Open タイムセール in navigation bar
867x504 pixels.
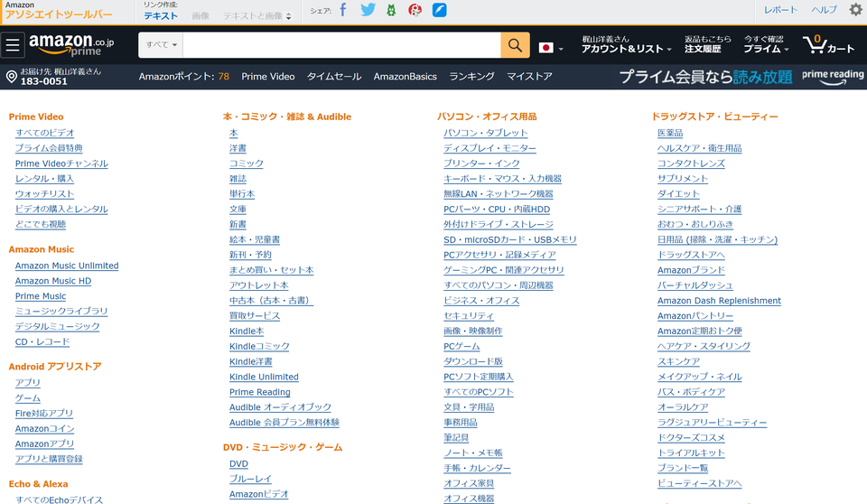point(334,77)
